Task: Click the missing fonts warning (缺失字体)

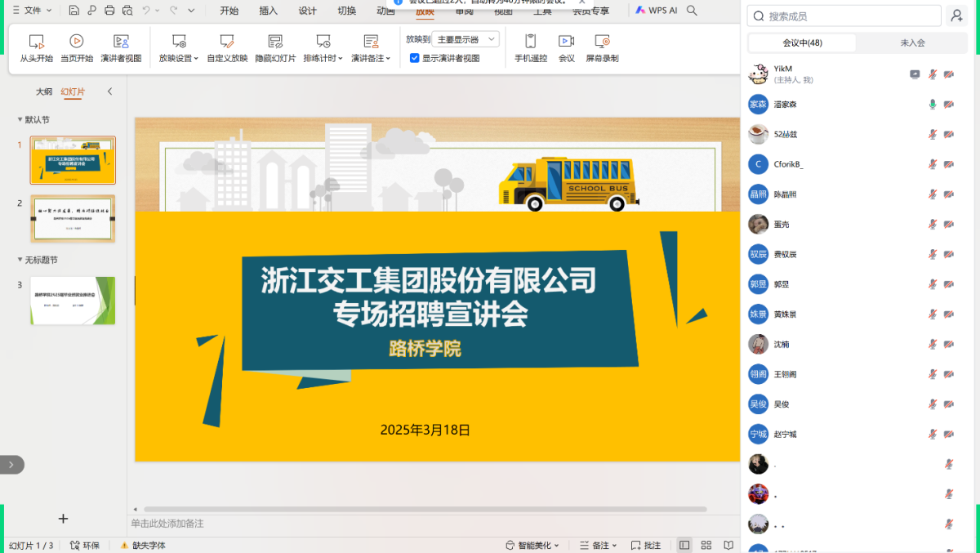Action: [143, 545]
